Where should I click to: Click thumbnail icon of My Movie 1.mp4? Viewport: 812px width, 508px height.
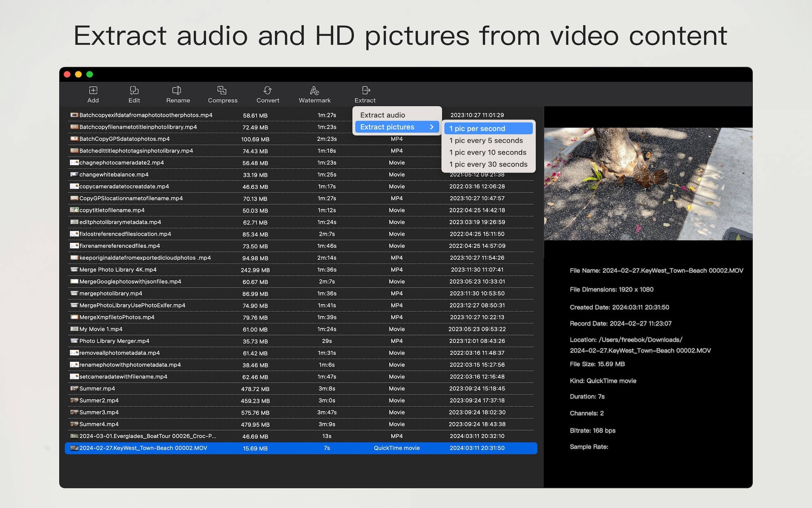[74, 329]
